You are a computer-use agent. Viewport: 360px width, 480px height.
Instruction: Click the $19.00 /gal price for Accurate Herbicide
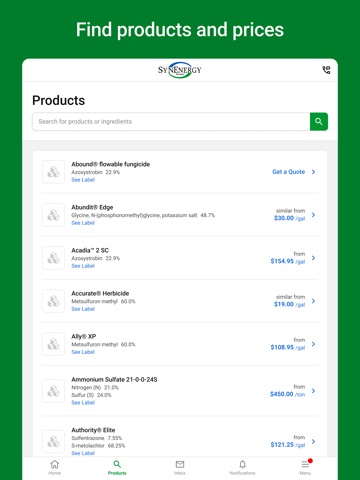289,304
